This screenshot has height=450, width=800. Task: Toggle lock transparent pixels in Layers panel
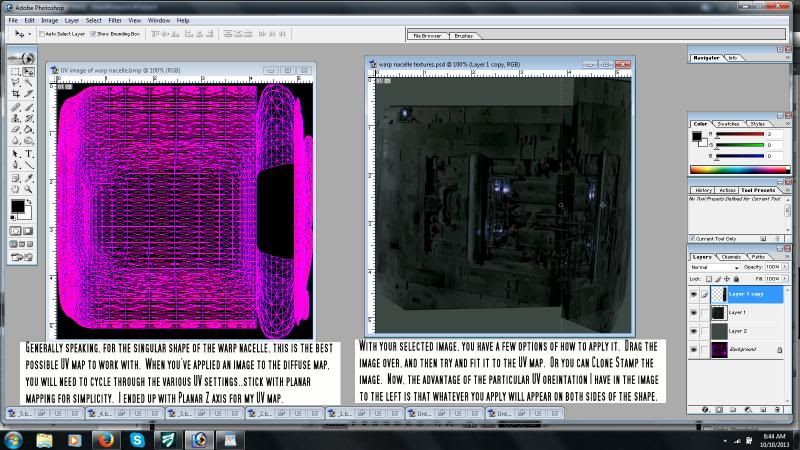[x=709, y=279]
